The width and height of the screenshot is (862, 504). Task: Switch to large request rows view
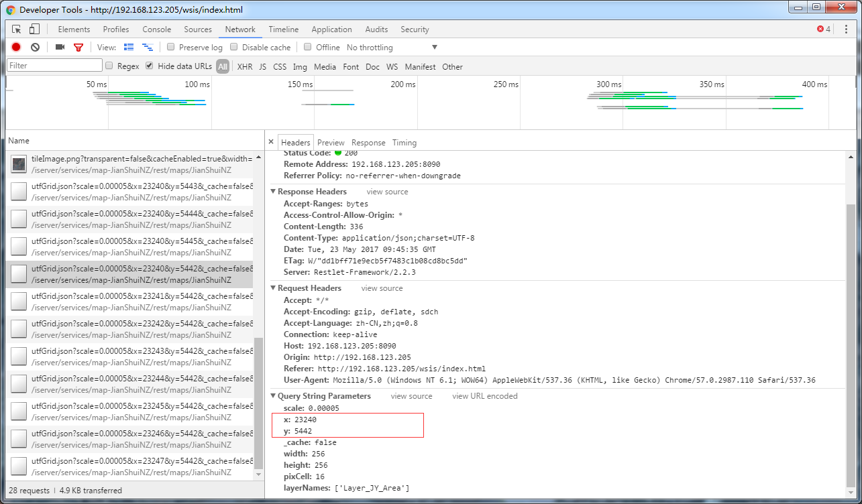tap(129, 48)
